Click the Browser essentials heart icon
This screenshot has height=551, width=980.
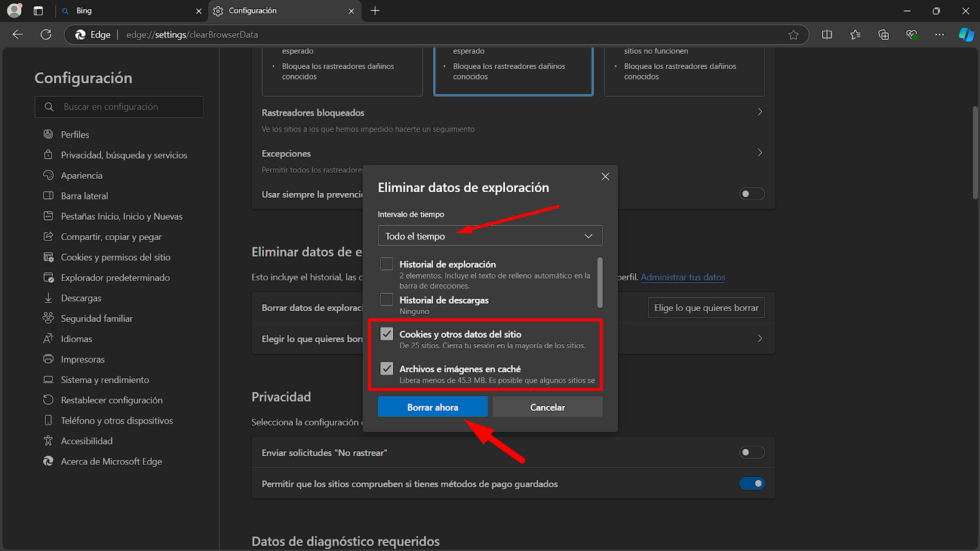coord(911,35)
